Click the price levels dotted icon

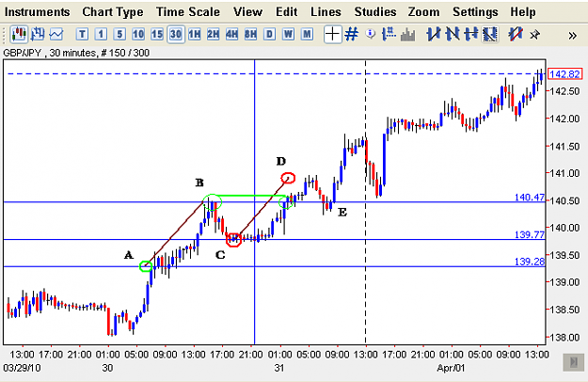389,35
